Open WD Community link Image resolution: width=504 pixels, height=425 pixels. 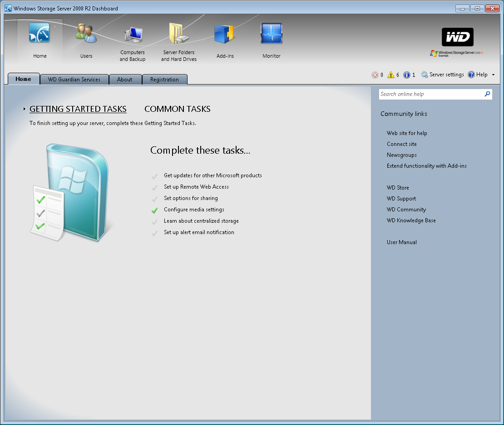[406, 210]
